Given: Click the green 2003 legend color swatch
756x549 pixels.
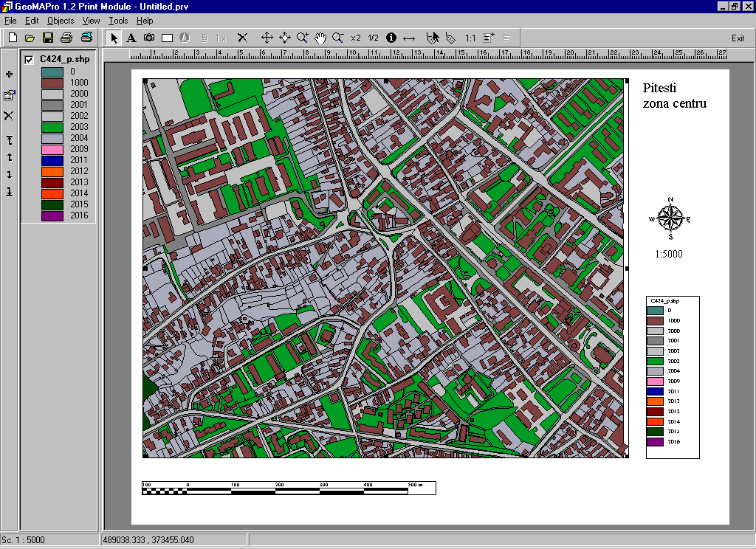Looking at the screenshot, I should pyautogui.click(x=52, y=127).
